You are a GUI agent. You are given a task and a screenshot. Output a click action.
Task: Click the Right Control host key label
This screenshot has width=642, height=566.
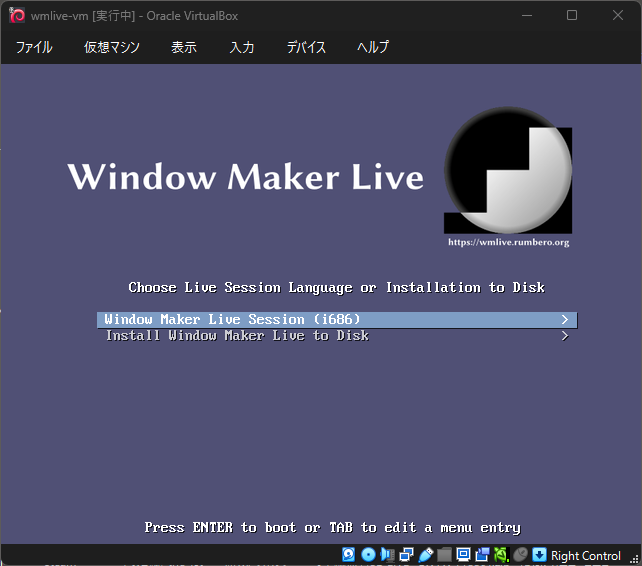tap(585, 556)
